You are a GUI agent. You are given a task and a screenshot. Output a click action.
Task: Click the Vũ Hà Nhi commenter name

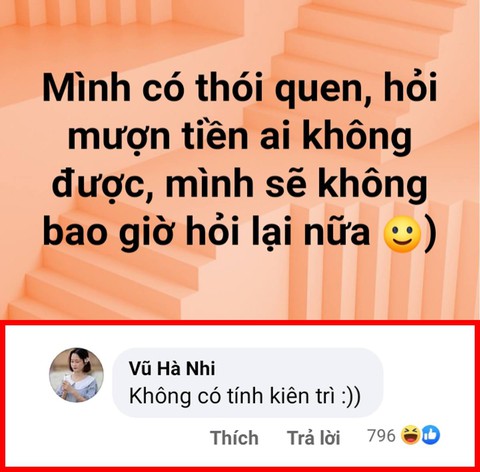pos(172,368)
